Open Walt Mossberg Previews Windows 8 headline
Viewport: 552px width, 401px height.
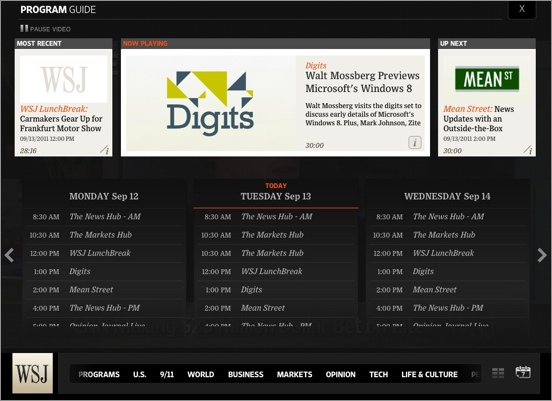362,82
